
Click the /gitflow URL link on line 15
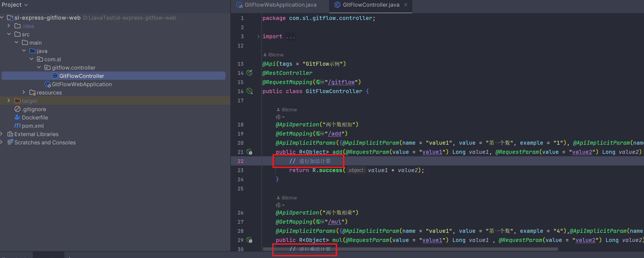342,82
